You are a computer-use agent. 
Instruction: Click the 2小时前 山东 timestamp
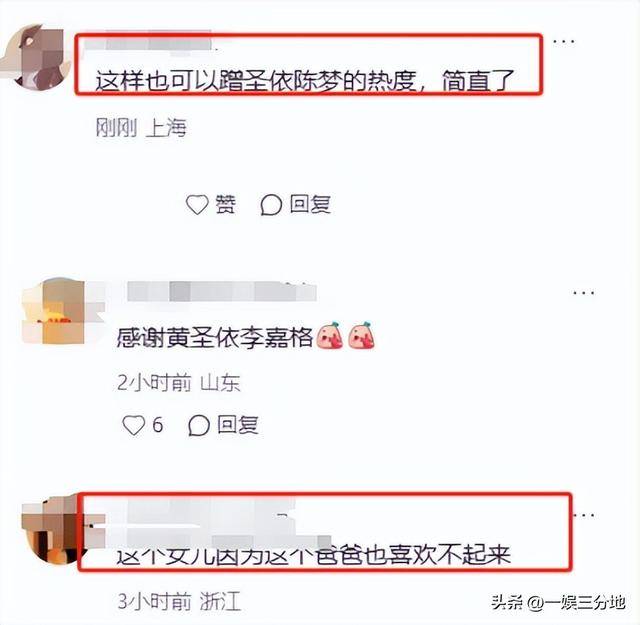click(x=178, y=383)
